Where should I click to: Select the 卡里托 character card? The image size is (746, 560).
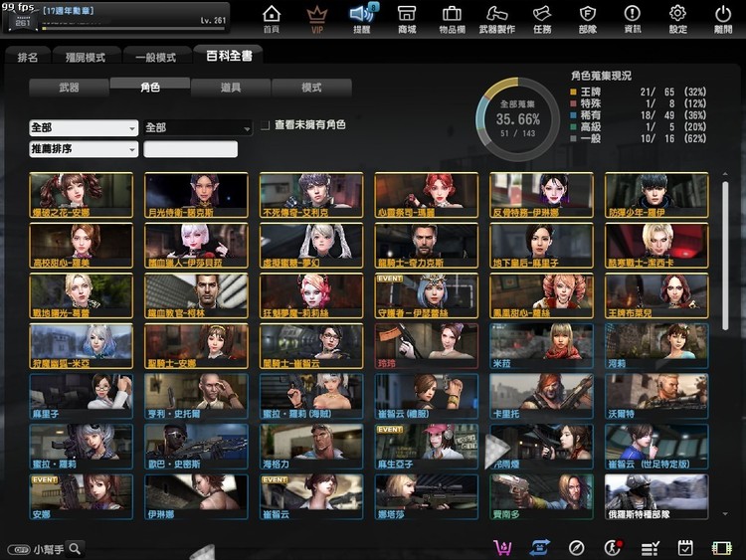[x=541, y=396]
